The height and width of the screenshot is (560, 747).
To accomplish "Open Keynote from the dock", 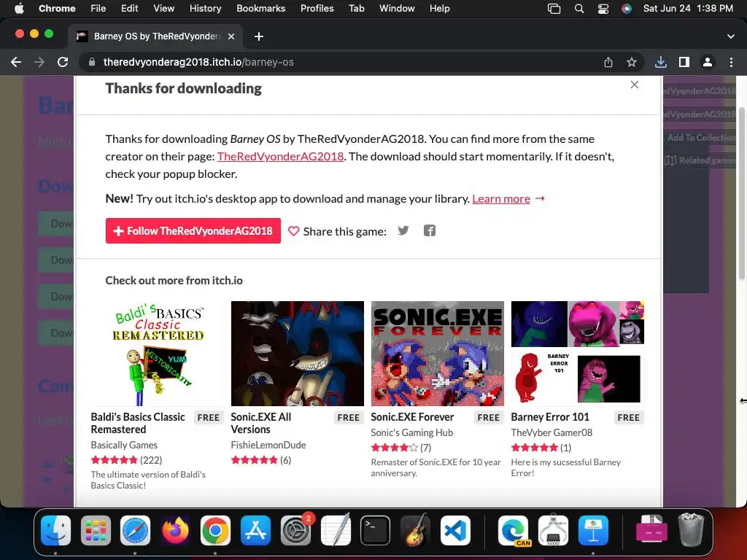I will (593, 530).
